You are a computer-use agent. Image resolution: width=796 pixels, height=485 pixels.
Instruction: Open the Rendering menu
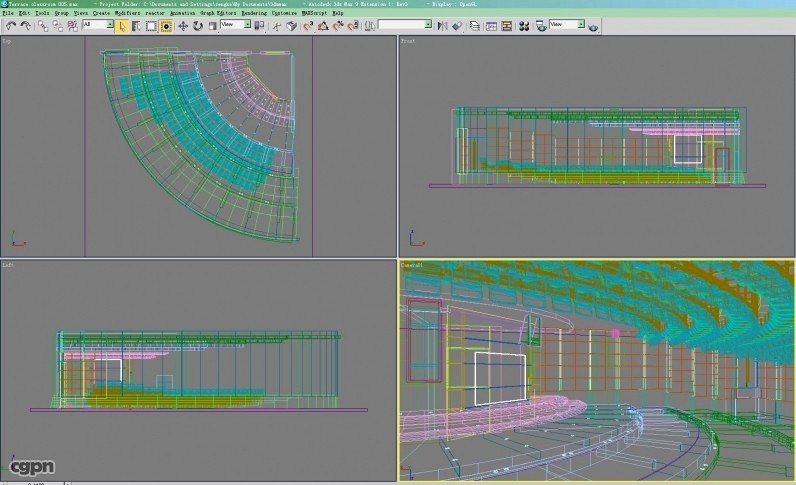tap(254, 13)
